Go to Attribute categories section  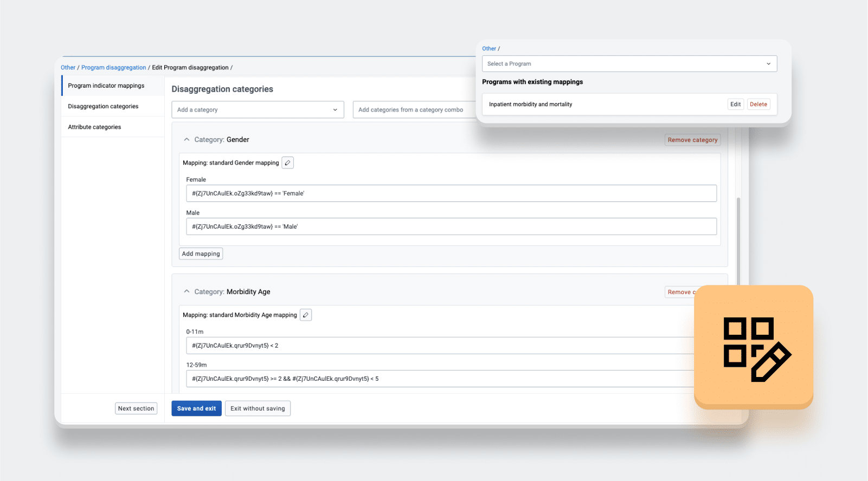pos(94,127)
